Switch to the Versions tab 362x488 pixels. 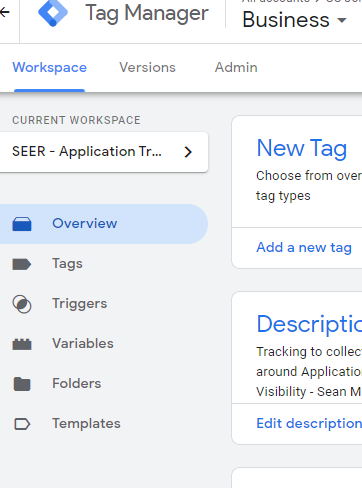147,68
